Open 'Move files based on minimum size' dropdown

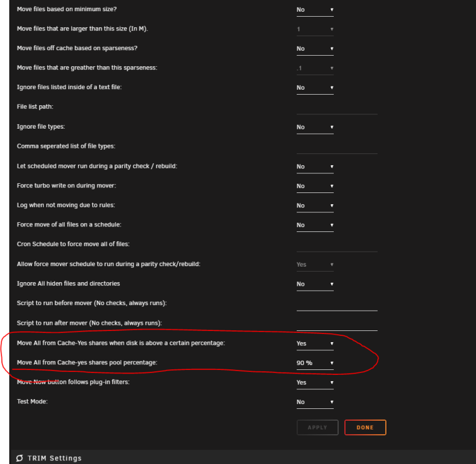pos(315,10)
